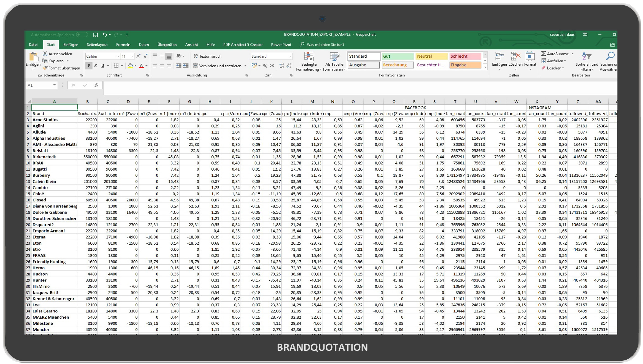Click the undo arrow icon
This screenshot has height=364, width=643.
point(105,35)
